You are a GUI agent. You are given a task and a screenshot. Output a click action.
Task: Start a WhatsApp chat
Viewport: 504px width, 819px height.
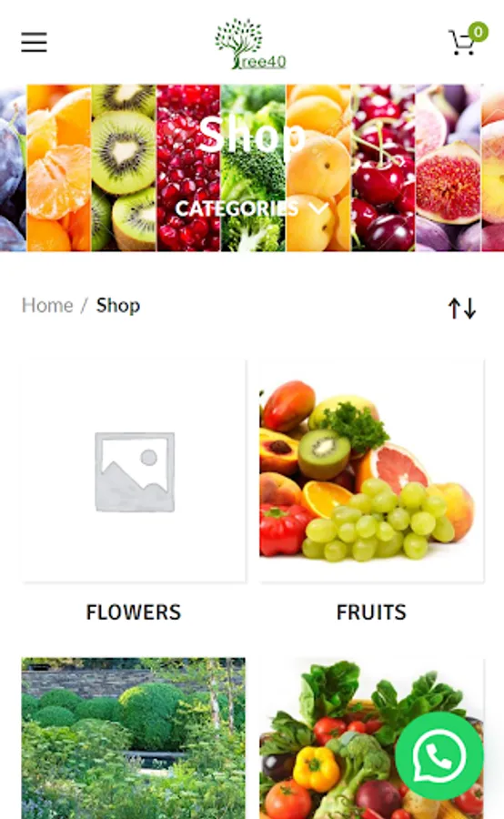[x=438, y=755]
